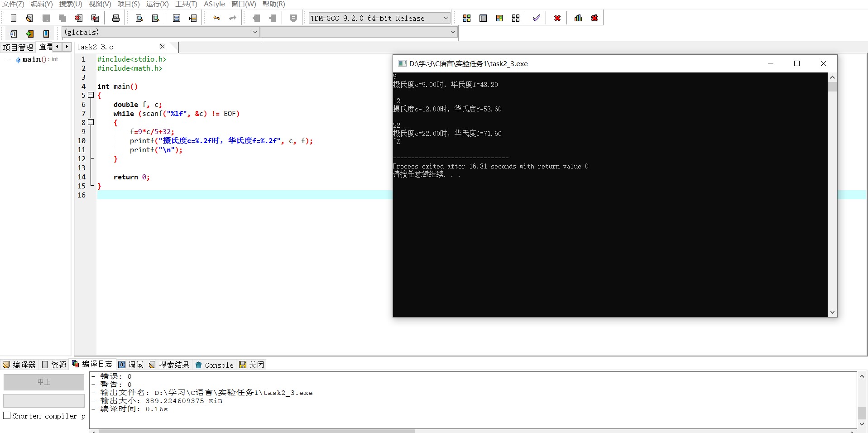Click the Undo arrow icon
868x433 pixels.
(x=216, y=18)
